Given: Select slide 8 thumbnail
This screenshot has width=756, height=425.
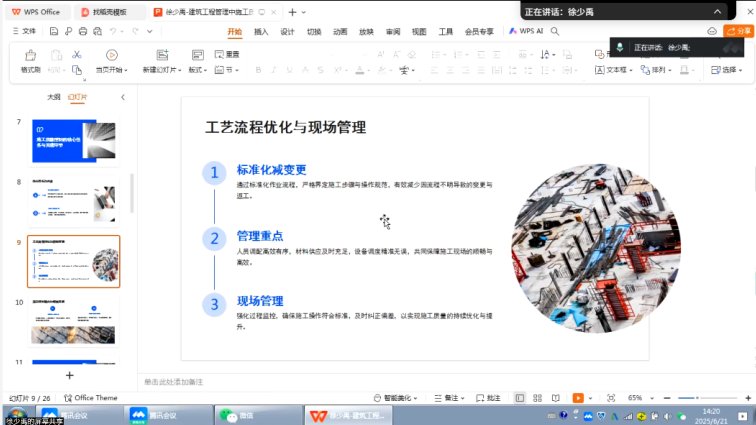Looking at the screenshot, I should point(74,201).
